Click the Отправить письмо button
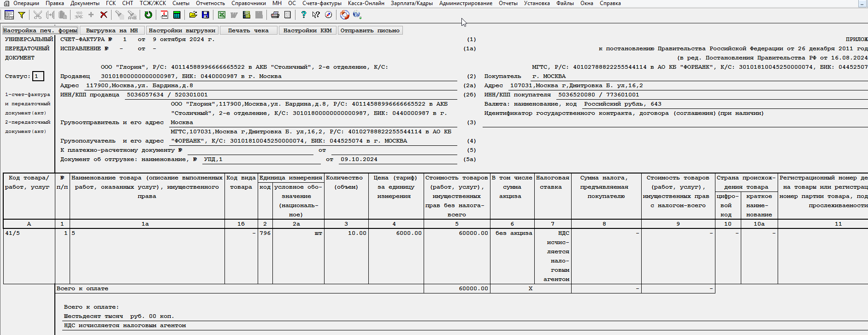The image size is (868, 335). pos(370,30)
